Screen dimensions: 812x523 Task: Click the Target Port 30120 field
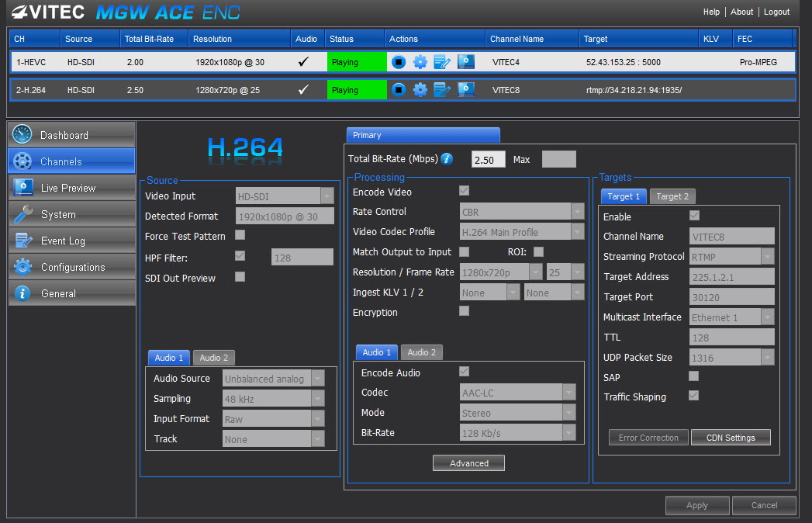pos(732,297)
